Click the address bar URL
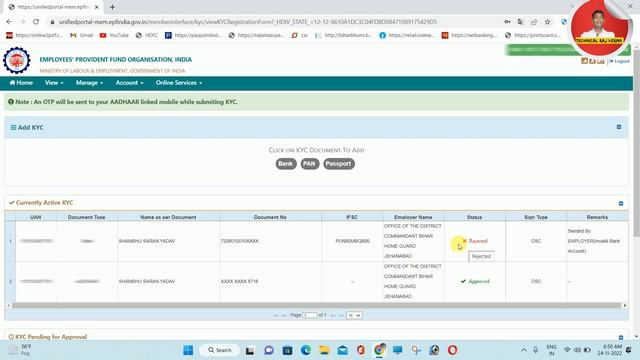This screenshot has width=640, height=360. pos(247,22)
